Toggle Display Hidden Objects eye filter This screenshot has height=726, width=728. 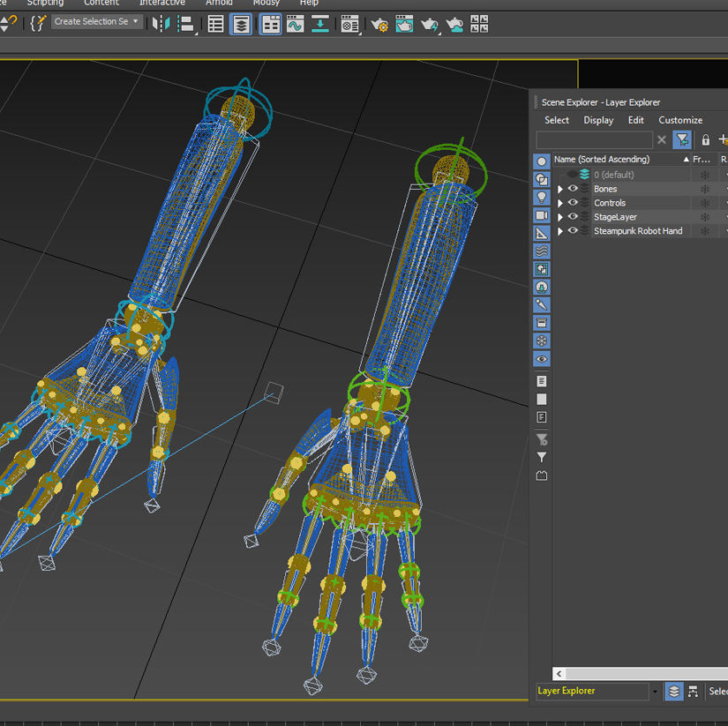(541, 359)
